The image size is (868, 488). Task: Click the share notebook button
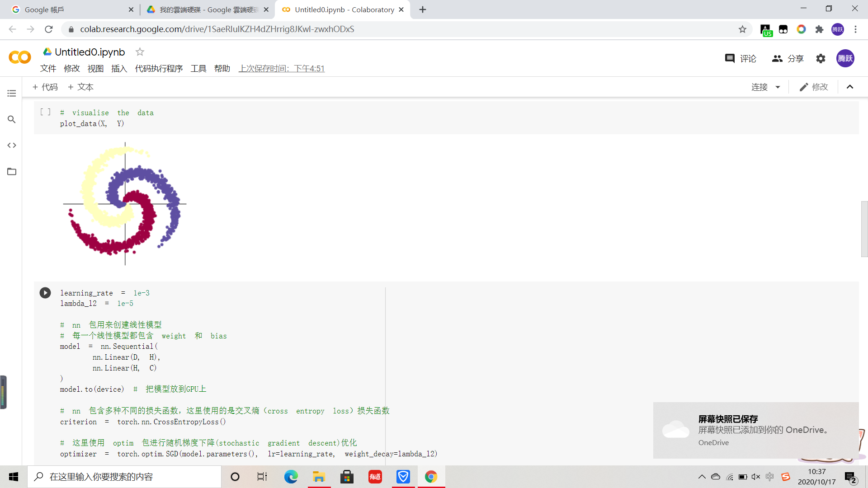pos(788,58)
